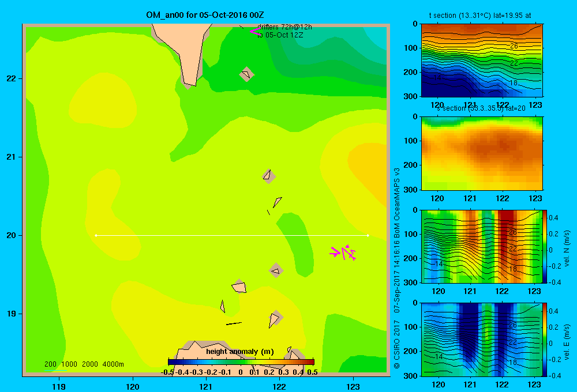Click the Taiwan landmass at the map top
577x392 pixels.
183,51
